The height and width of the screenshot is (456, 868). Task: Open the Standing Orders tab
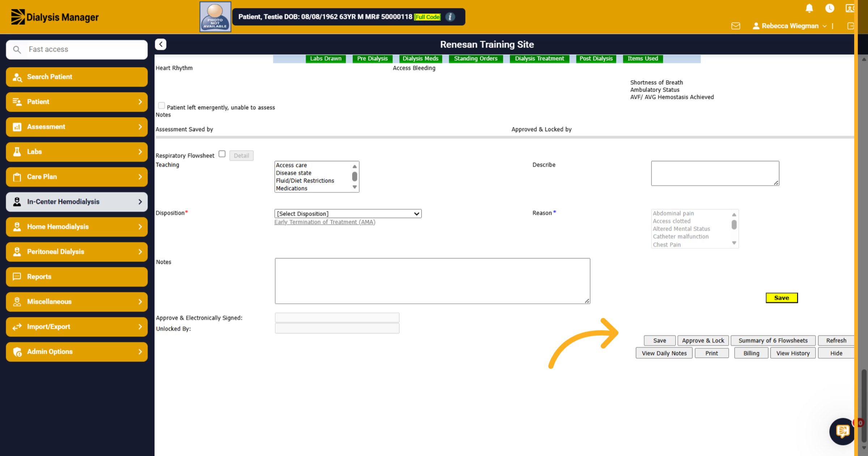tap(476, 59)
